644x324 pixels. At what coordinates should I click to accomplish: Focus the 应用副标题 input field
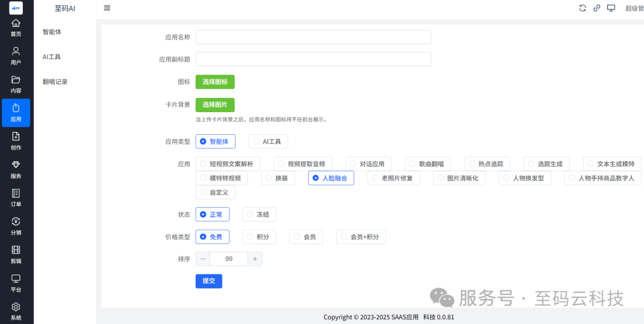314,59
